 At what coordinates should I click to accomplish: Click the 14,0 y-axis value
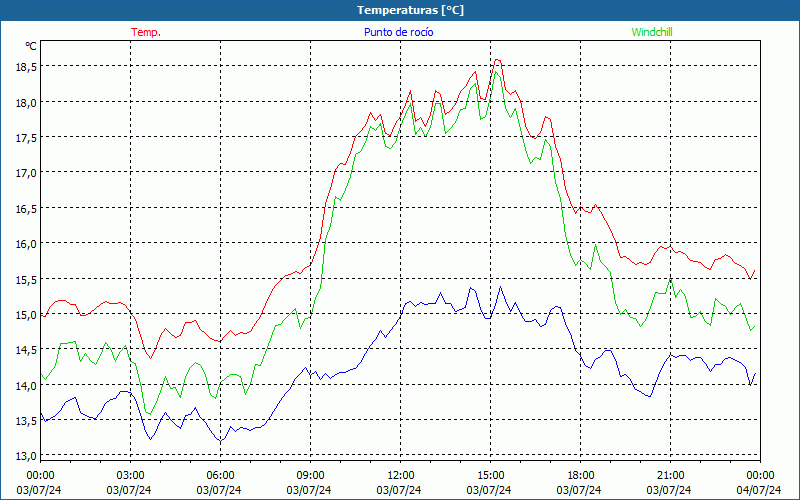click(x=26, y=385)
